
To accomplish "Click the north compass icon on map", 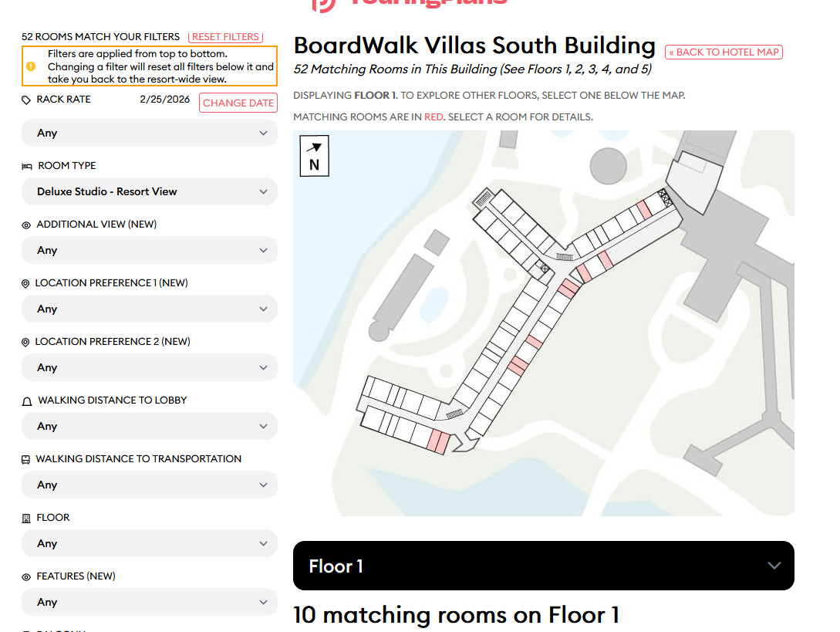I will (x=315, y=156).
